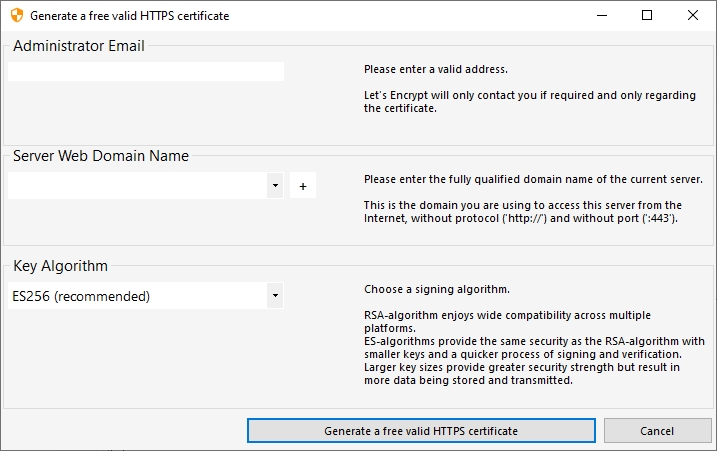This screenshot has height=451, width=717.
Task: Click the Key Algorithm section heading
Action: (x=61, y=266)
